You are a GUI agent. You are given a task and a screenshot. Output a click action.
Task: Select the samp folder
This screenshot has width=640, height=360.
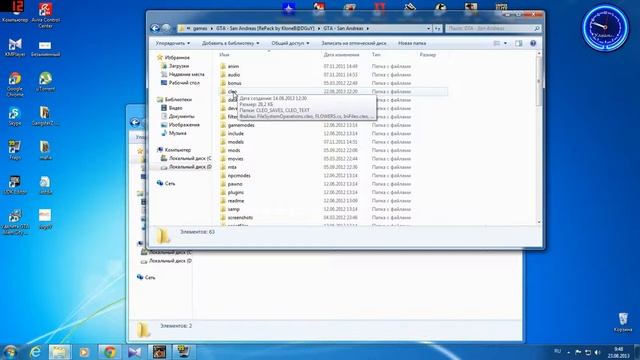pos(233,209)
